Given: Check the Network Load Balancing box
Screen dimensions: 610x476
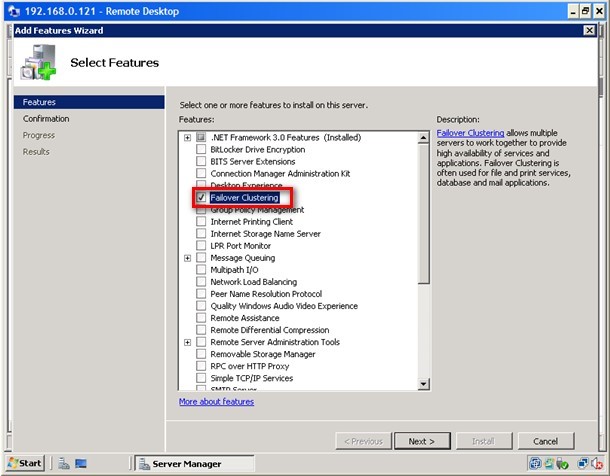Looking at the screenshot, I should pos(201,282).
